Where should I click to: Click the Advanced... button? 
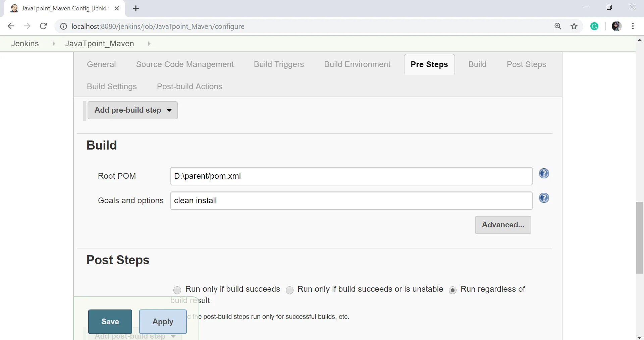click(x=503, y=225)
